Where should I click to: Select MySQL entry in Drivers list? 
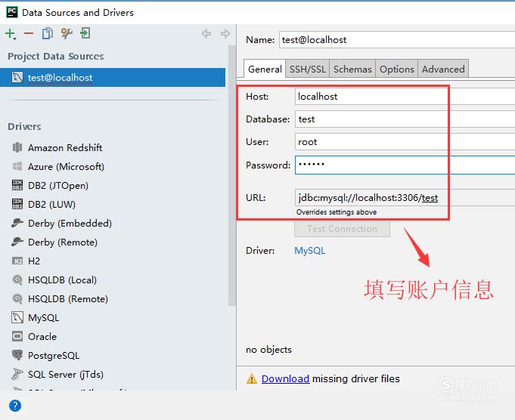[43, 317]
